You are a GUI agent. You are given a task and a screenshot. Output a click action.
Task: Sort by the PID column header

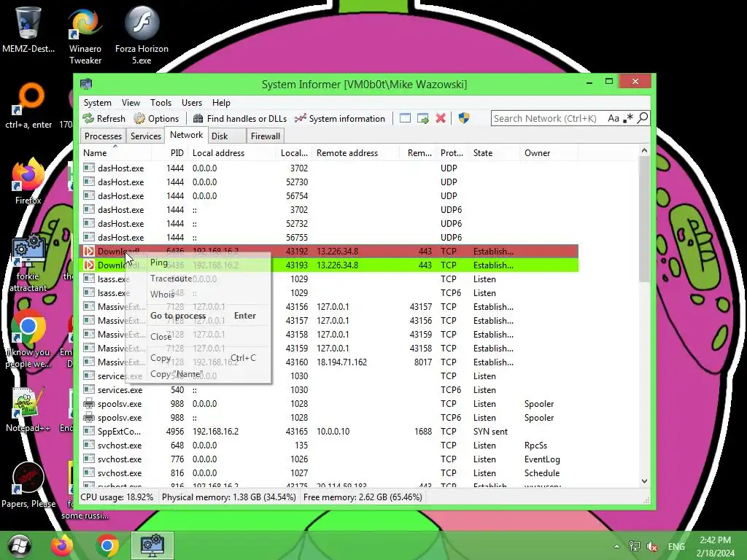(x=170, y=153)
